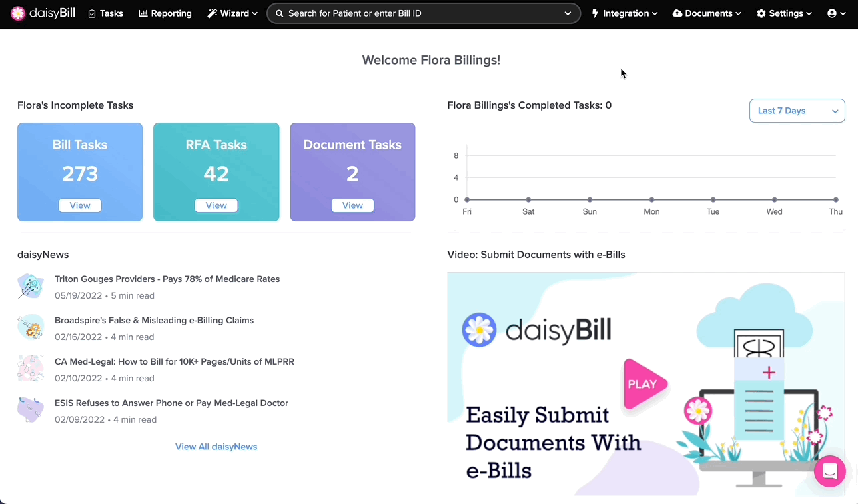Viewport: 858px width, 504px height.
Task: View the RFA Tasks list
Action: [216, 205]
